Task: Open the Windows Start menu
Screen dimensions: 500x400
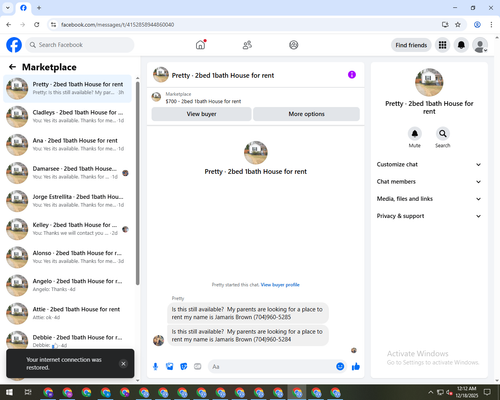Action: click(x=9, y=392)
